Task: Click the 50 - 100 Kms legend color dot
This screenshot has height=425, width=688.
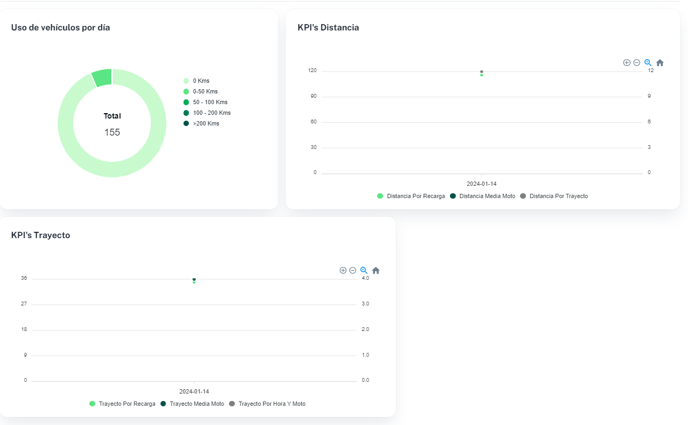Action: click(x=186, y=102)
